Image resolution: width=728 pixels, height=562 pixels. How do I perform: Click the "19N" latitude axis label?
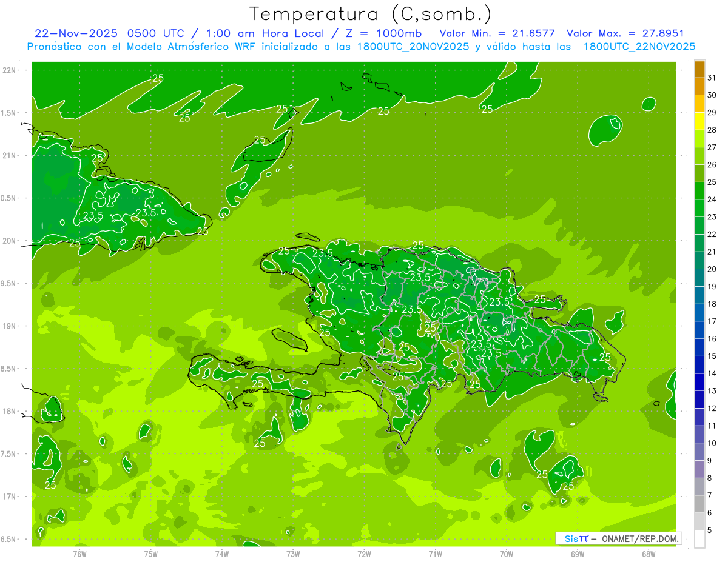9,326
